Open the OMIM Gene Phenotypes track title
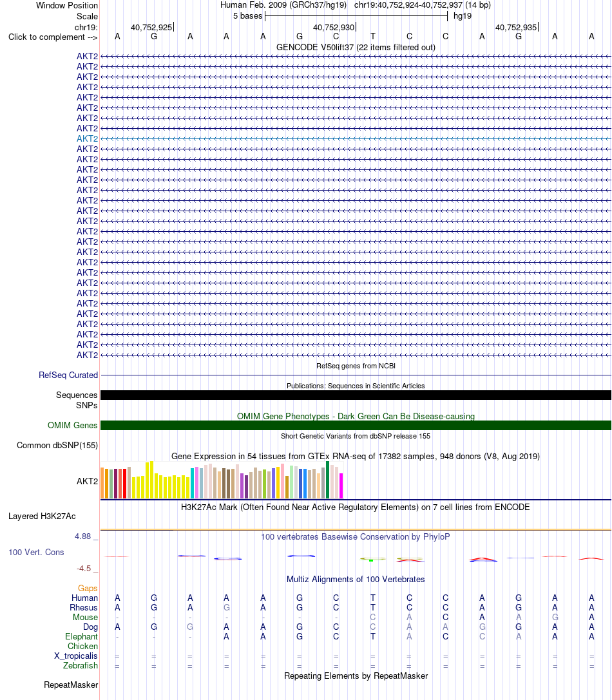This screenshot has height=700, width=612. 356,416
